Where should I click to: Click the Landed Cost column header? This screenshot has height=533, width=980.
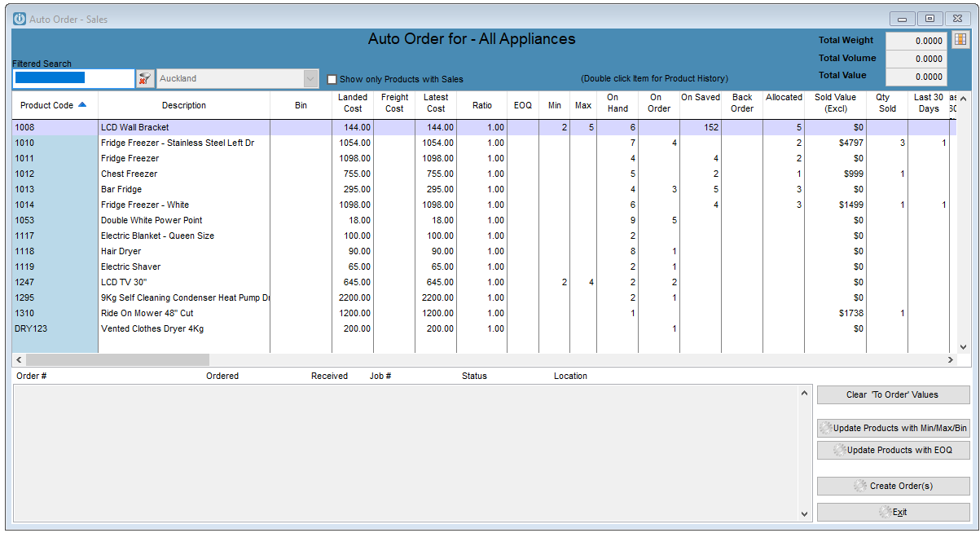353,103
